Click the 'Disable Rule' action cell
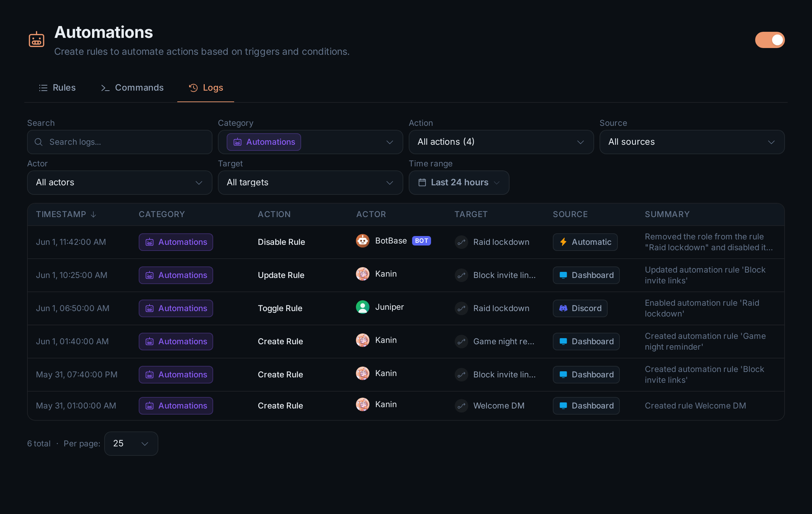The height and width of the screenshot is (514, 812). tap(281, 242)
